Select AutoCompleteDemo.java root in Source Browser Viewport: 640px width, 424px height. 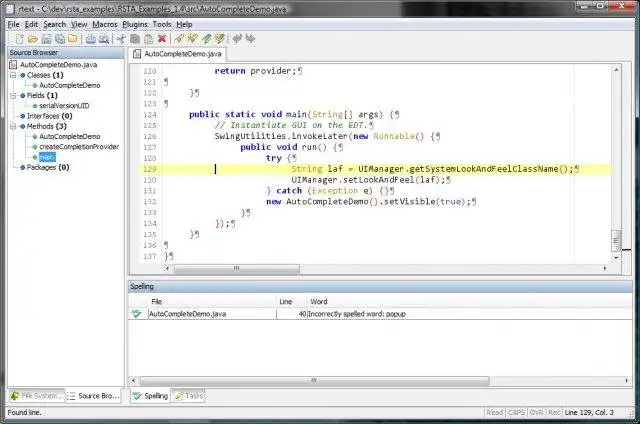(x=58, y=65)
